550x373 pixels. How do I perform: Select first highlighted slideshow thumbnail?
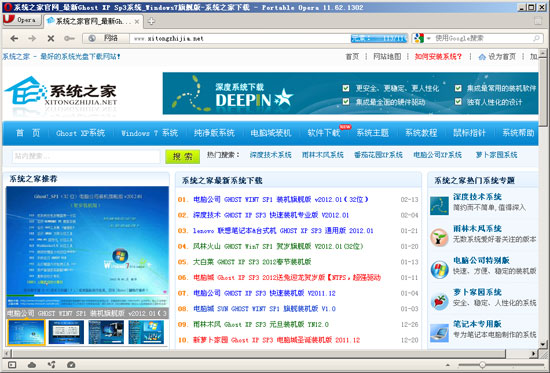pyautogui.click(x=26, y=332)
